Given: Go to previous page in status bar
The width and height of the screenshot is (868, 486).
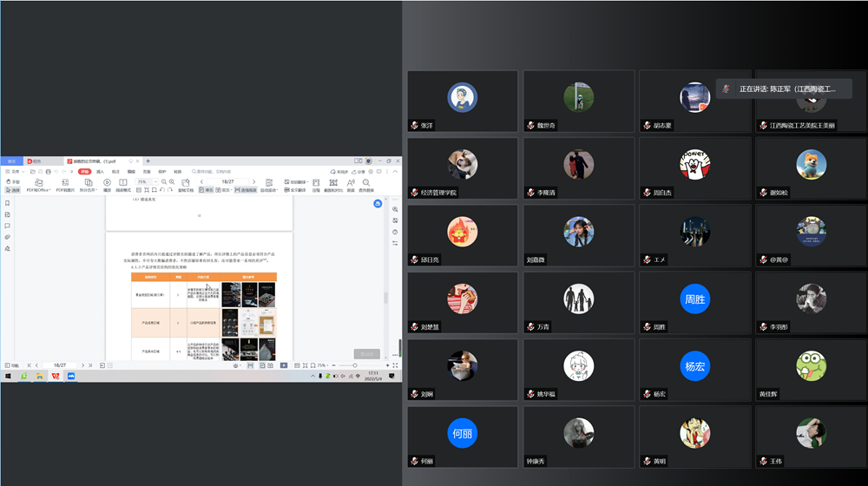Looking at the screenshot, I should tap(36, 365).
